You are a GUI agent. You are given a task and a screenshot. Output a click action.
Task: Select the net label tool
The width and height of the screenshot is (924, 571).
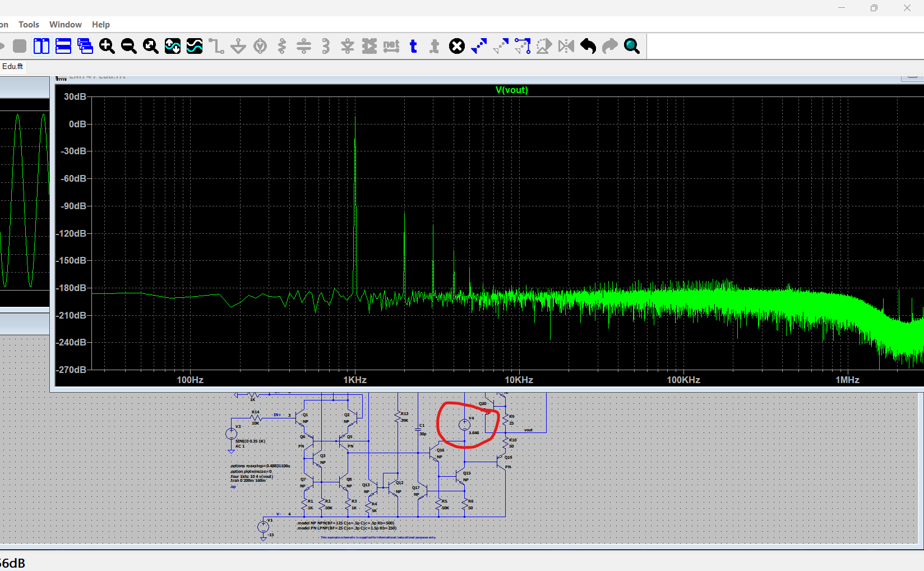point(391,46)
